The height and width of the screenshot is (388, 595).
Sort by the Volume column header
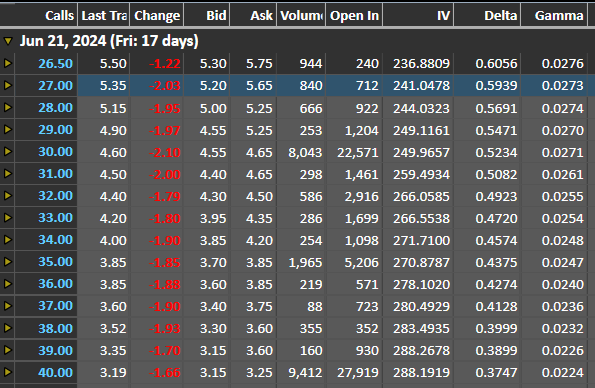click(301, 15)
